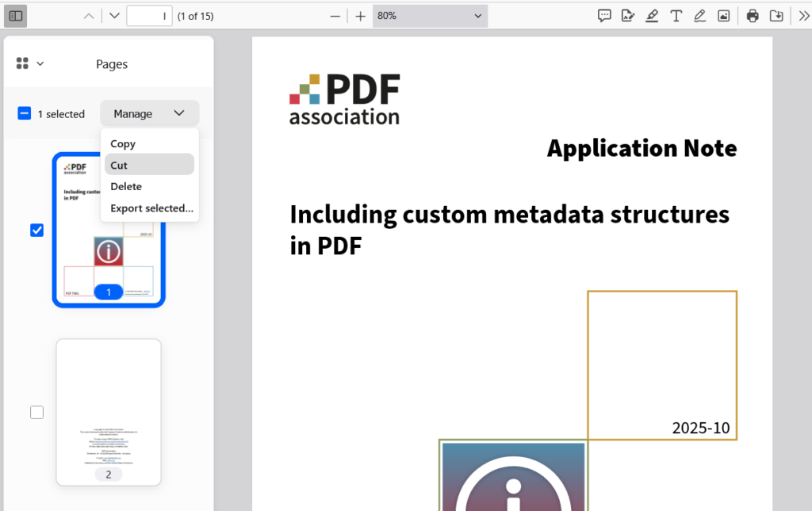Open the Manage dropdown menu

pos(149,113)
